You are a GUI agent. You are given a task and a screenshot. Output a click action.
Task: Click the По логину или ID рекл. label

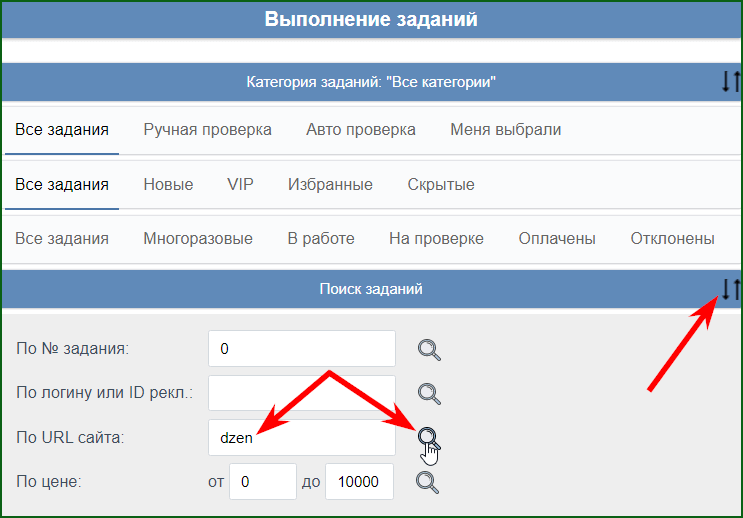[105, 393]
